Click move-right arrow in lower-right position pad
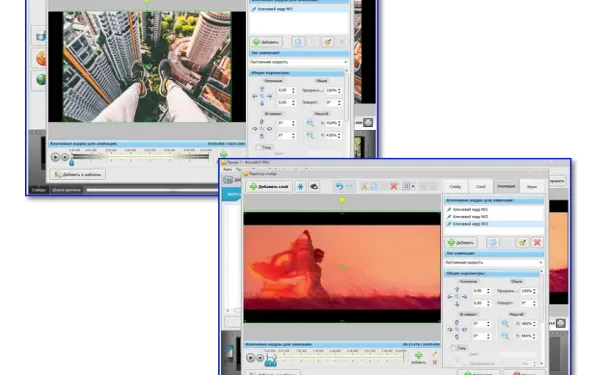The width and height of the screenshot is (600, 375). 464,297
